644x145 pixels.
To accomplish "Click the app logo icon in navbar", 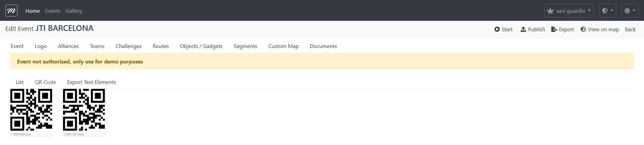I will (11, 11).
